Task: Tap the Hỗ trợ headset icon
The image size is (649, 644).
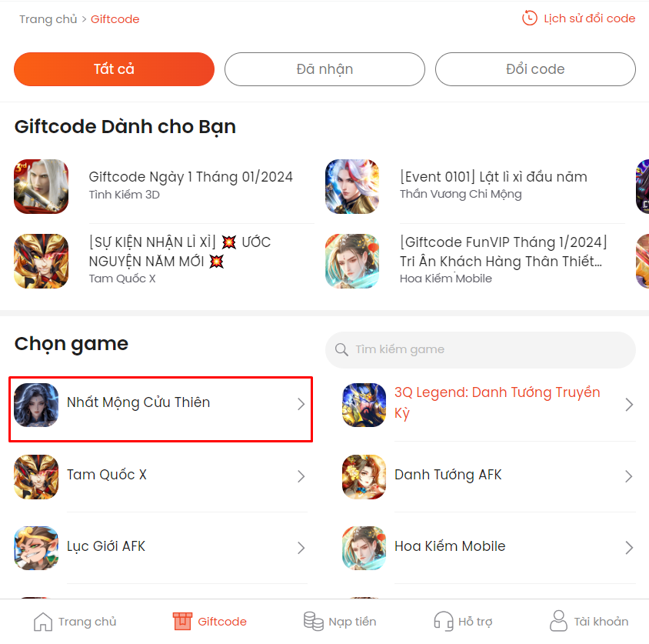Action: (443, 621)
